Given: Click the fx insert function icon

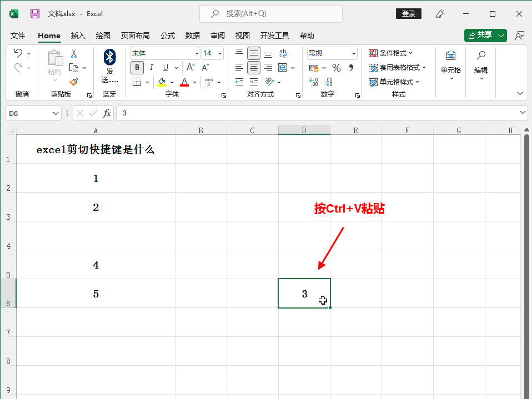Looking at the screenshot, I should click(x=107, y=113).
